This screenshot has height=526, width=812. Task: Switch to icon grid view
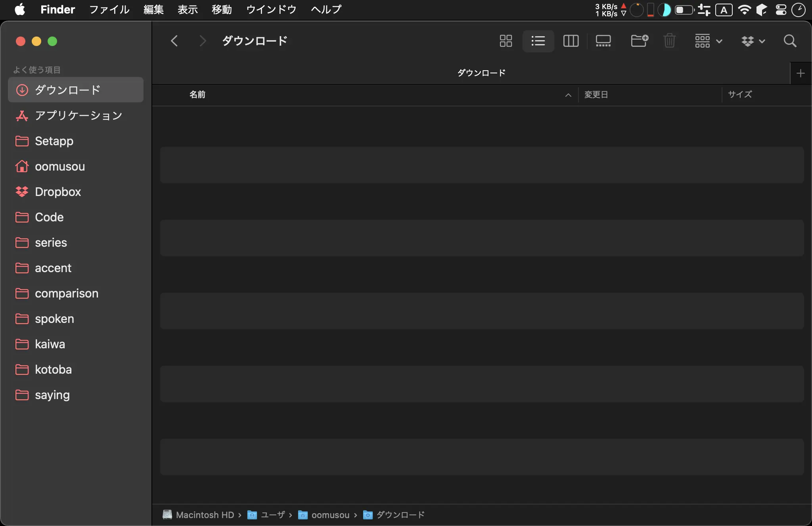click(x=506, y=41)
